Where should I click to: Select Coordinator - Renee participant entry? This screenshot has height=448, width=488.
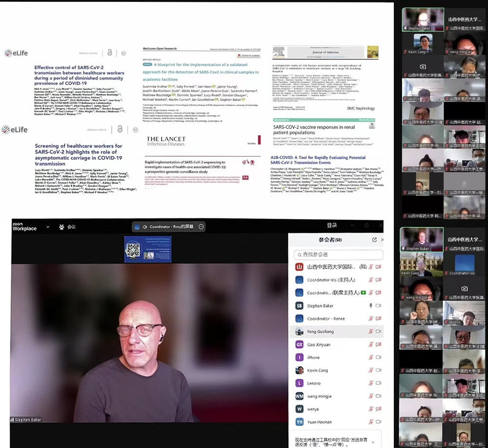tap(326, 319)
